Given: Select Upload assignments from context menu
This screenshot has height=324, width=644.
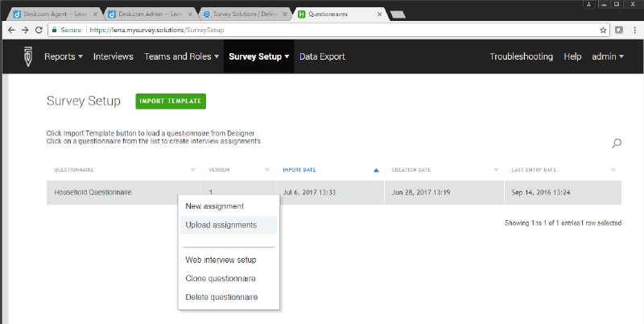Looking at the screenshot, I should point(221,225).
